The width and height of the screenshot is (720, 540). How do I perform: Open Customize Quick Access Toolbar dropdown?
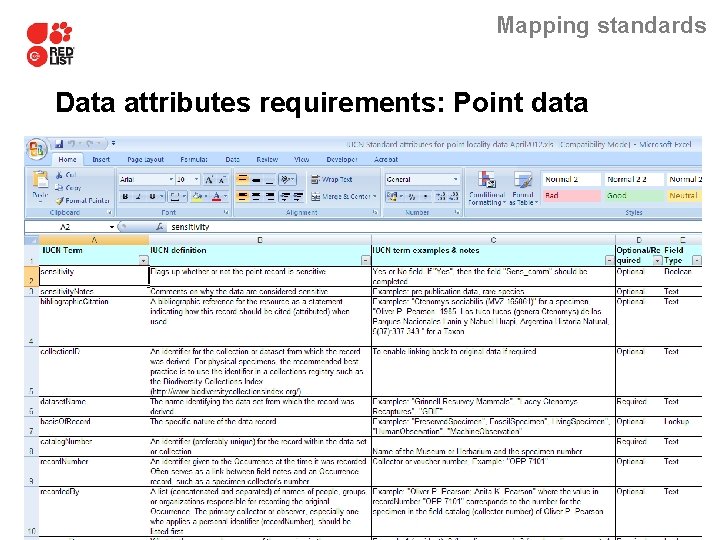[113, 144]
